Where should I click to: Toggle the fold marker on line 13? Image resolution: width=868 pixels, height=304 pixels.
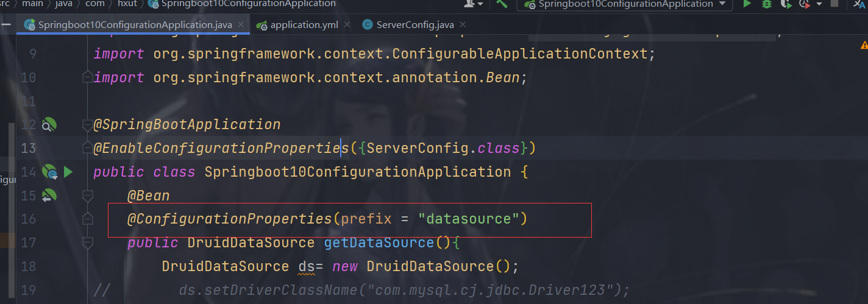(87, 149)
